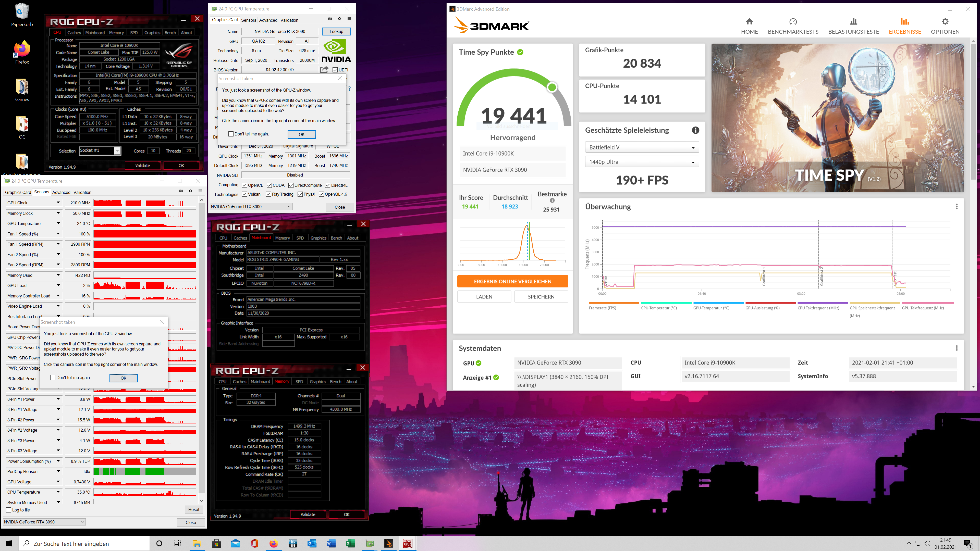Click the GPU-Z top window camera screenshot icon
The width and height of the screenshot is (980, 551).
[329, 19]
